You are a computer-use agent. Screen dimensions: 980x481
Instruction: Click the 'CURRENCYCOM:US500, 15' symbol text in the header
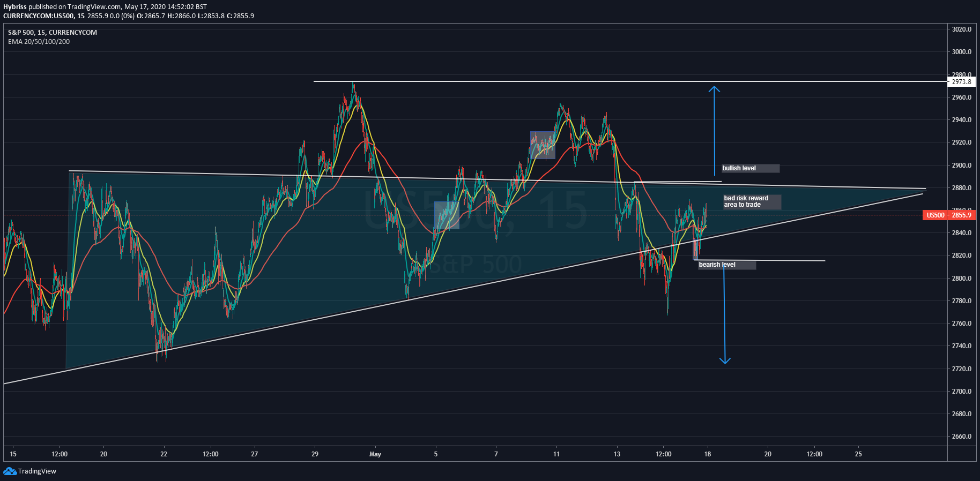pos(44,16)
